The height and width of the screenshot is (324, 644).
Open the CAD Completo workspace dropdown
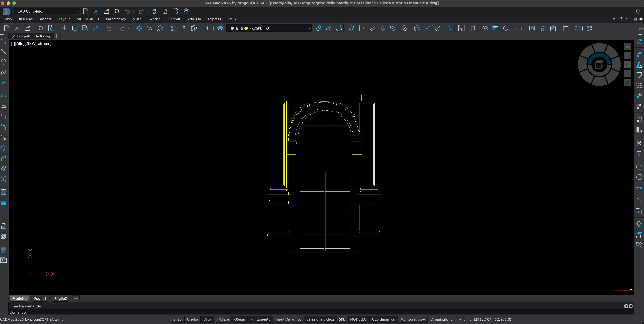(47, 11)
